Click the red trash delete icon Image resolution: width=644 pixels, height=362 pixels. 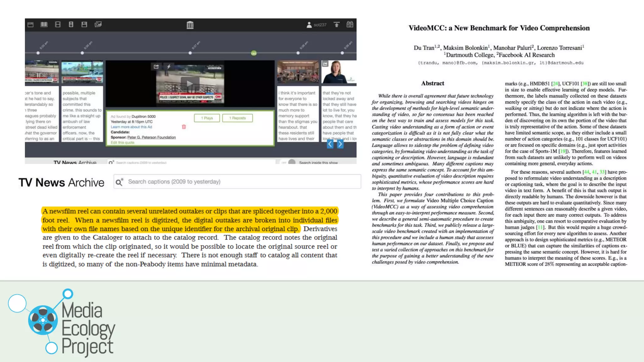tap(184, 127)
